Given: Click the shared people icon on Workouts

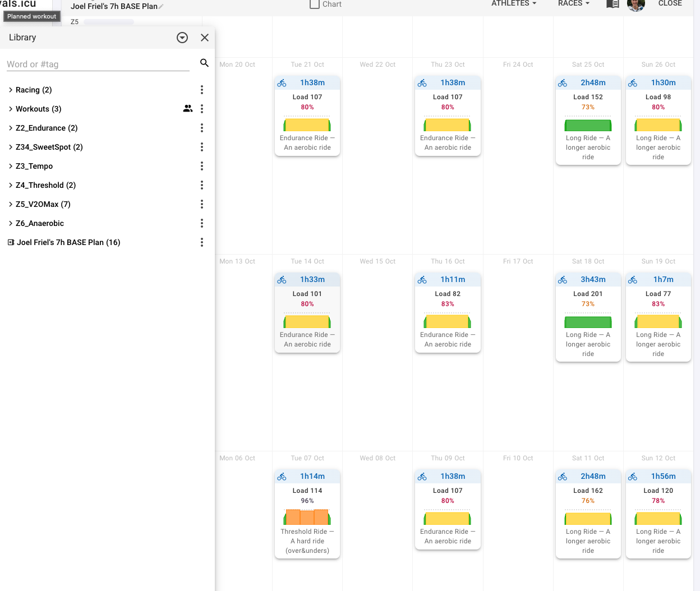Looking at the screenshot, I should (188, 109).
